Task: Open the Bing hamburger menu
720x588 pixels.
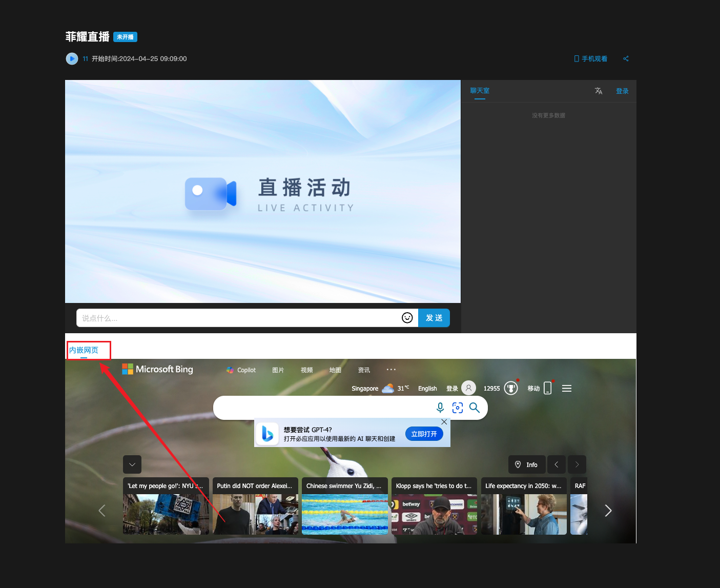Action: tap(567, 389)
